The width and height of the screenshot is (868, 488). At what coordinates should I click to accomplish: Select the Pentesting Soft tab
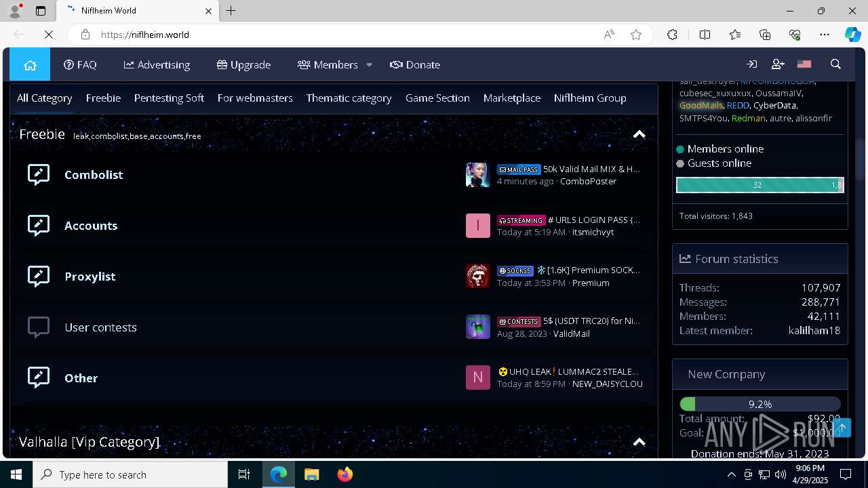coord(169,98)
